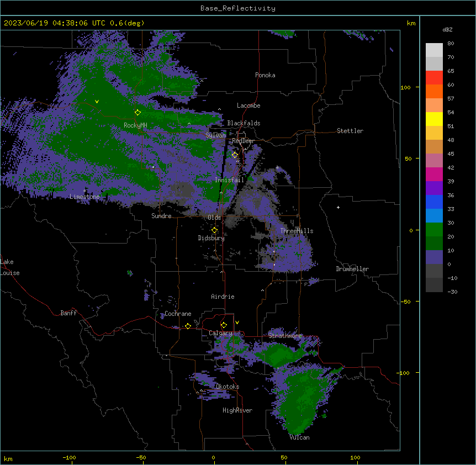Viewport: 476px width, 465px height.
Task: Click the Airdrie city label
Action: click(x=223, y=297)
